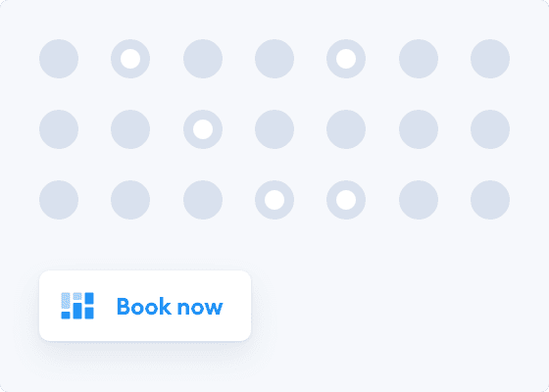Image resolution: width=549 pixels, height=392 pixels.
Task: Click the first solid dot in the top row
Action: click(x=59, y=59)
